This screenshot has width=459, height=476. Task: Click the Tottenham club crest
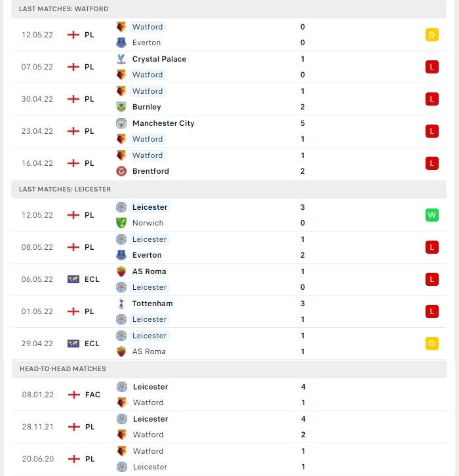coord(121,304)
